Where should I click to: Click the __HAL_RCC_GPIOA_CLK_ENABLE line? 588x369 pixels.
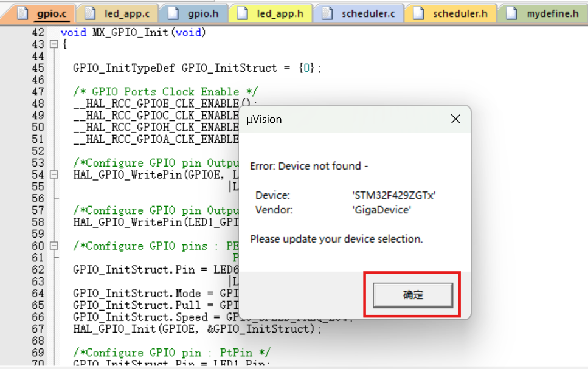156,139
